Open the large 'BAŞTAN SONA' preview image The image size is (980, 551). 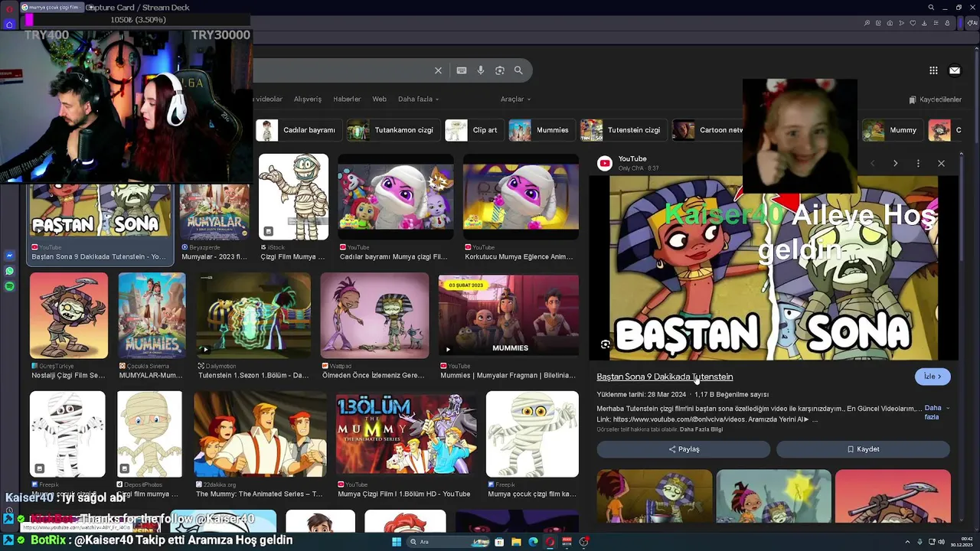(773, 268)
